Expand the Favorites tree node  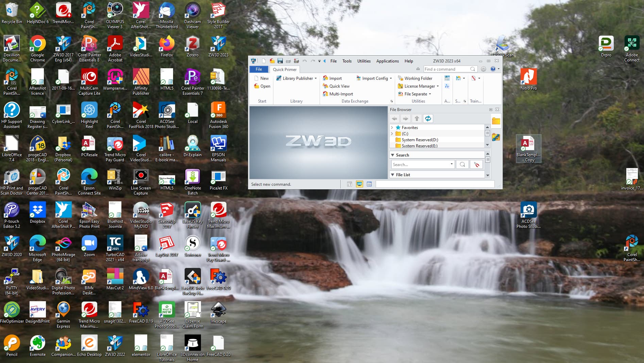pyautogui.click(x=392, y=127)
